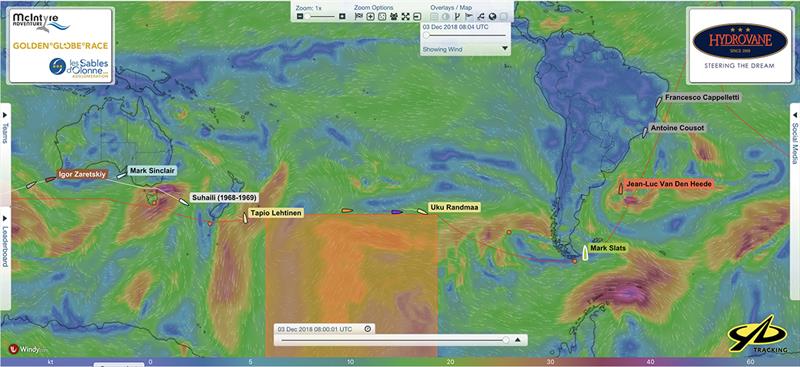
Task: Click the fleet group zoom icon
Action: coord(394,16)
